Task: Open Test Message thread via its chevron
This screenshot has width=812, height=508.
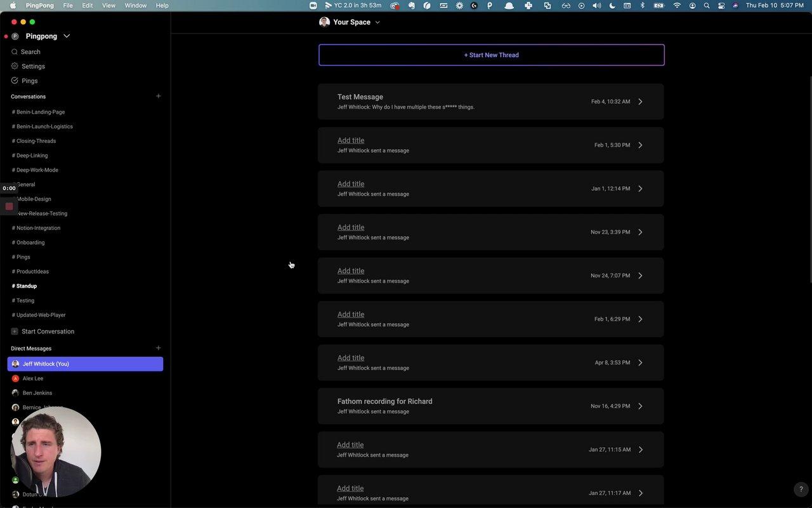Action: coord(640,102)
